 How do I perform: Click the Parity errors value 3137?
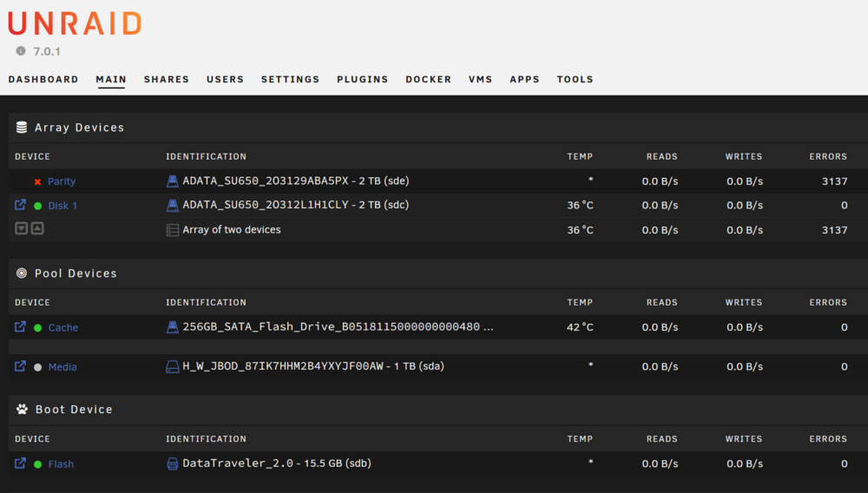[834, 181]
